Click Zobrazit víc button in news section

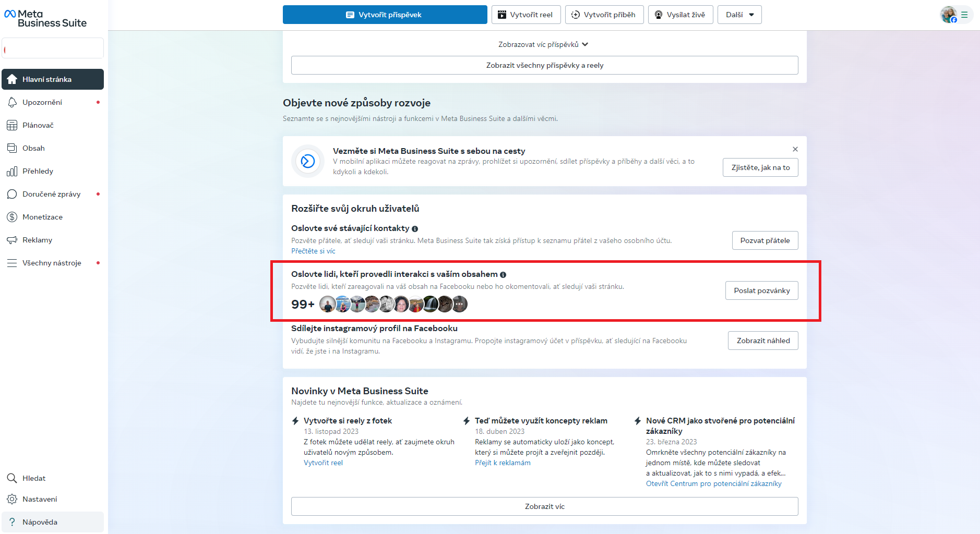pos(545,506)
